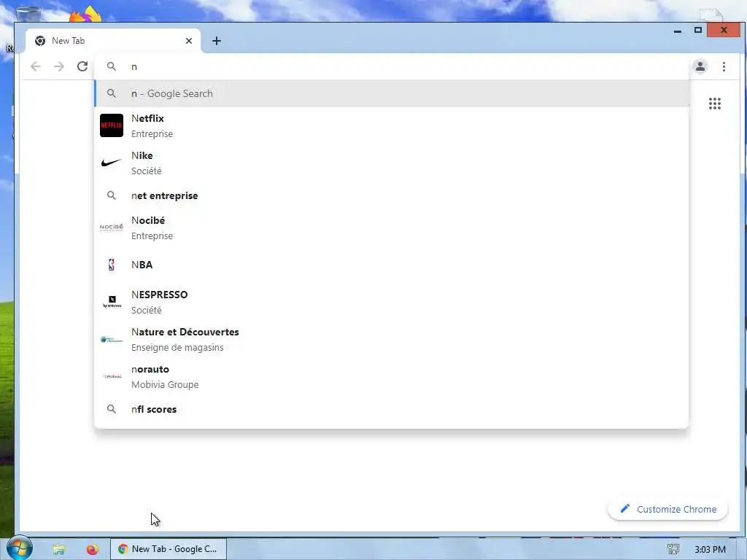Open a new tab with the plus button
This screenshot has height=560, width=747.
216,41
